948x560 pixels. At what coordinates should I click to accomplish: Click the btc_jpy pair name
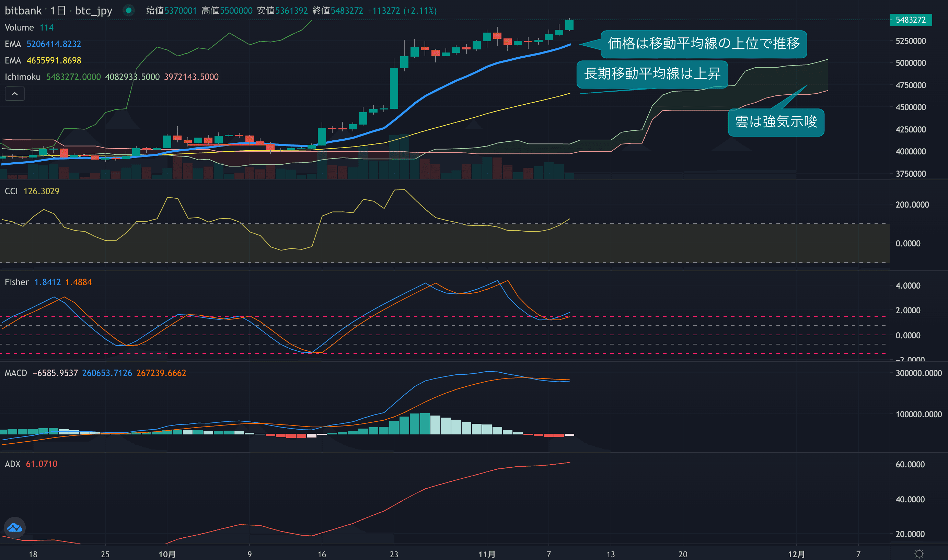tap(94, 11)
